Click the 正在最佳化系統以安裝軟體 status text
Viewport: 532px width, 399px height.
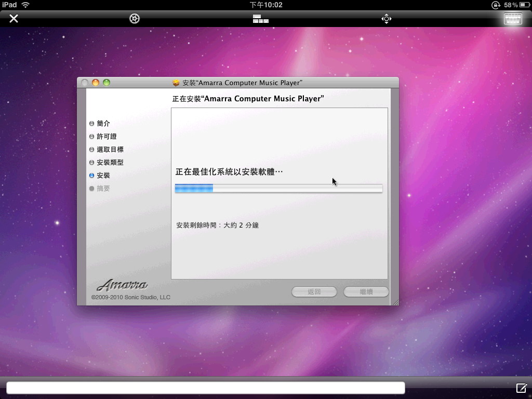pyautogui.click(x=229, y=171)
